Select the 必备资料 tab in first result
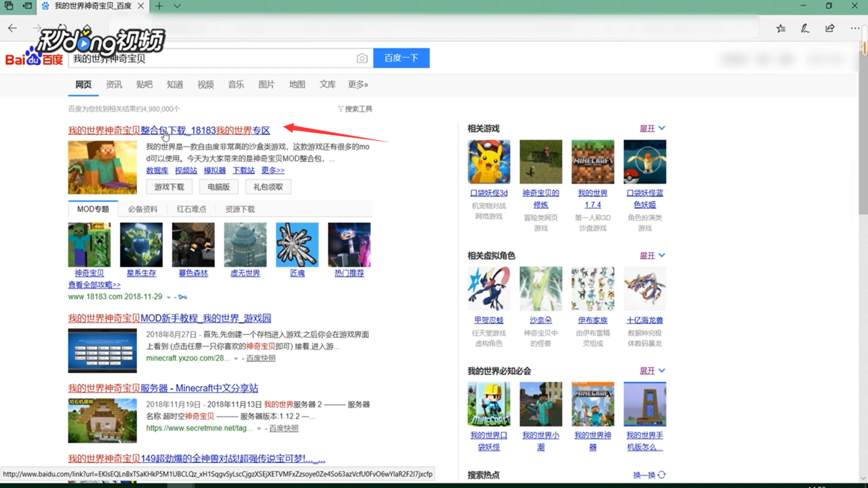This screenshot has height=488, width=868. [142, 209]
